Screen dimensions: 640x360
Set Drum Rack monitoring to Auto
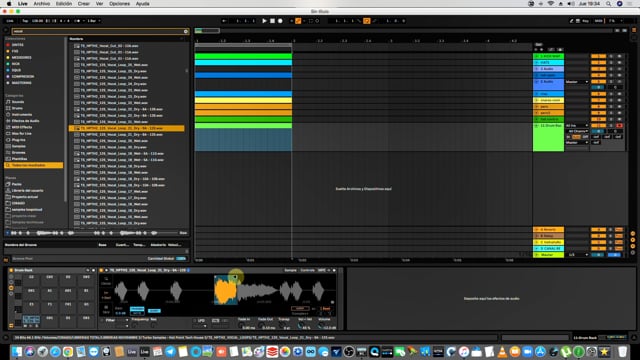(576, 137)
